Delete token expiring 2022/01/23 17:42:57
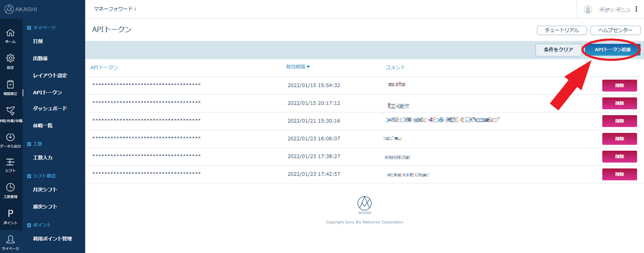The height and width of the screenshot is (253, 644). [x=620, y=174]
